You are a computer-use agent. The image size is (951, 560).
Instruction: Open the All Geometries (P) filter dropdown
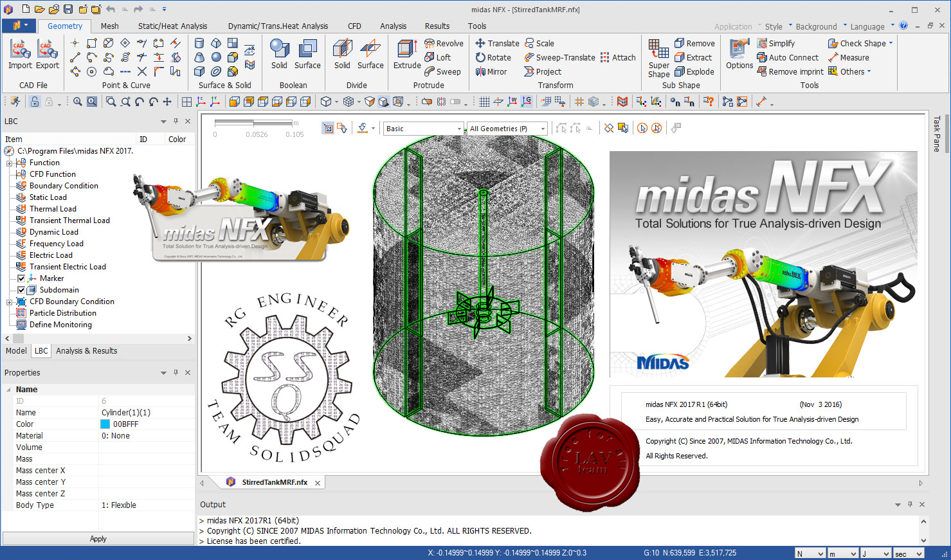(507, 129)
